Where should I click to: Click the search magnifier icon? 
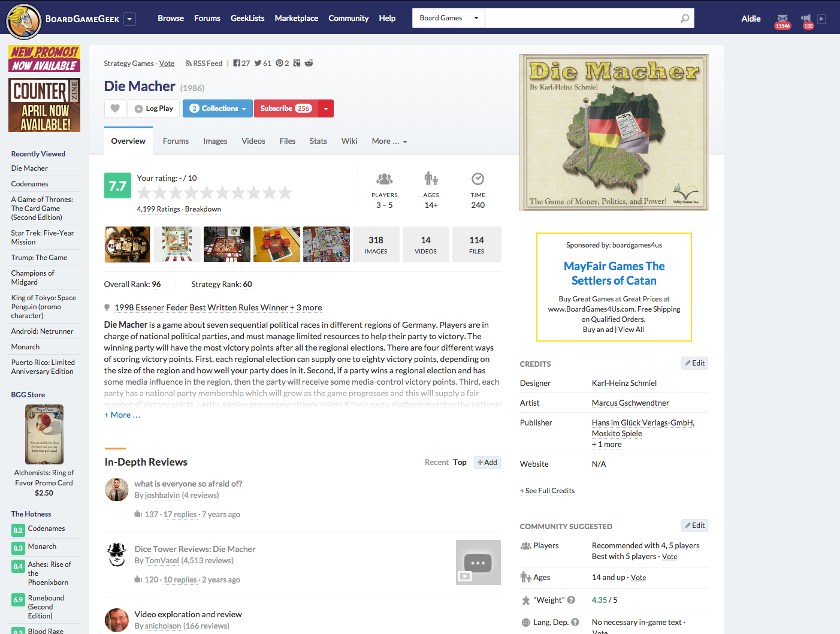685,19
